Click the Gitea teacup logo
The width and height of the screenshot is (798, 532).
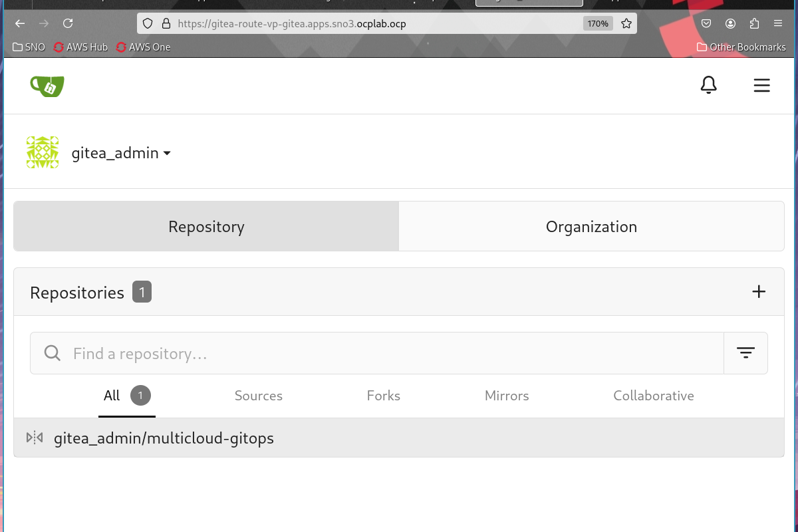point(47,86)
